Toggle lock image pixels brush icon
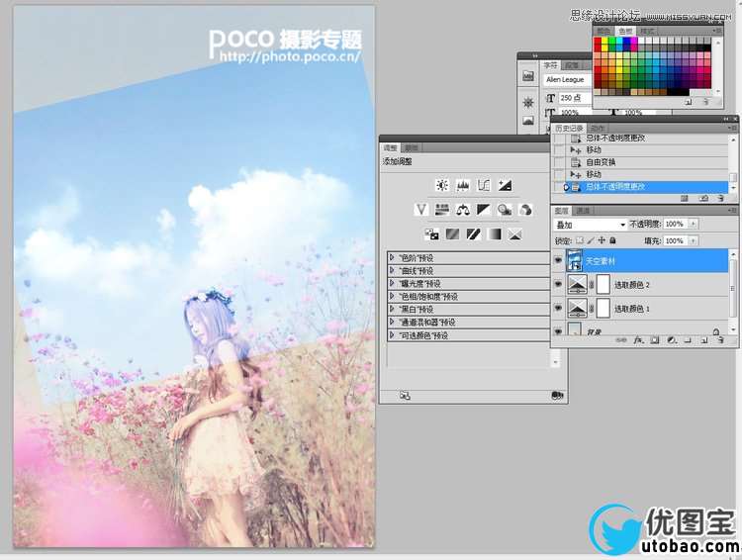The height and width of the screenshot is (560, 742). coord(591,240)
